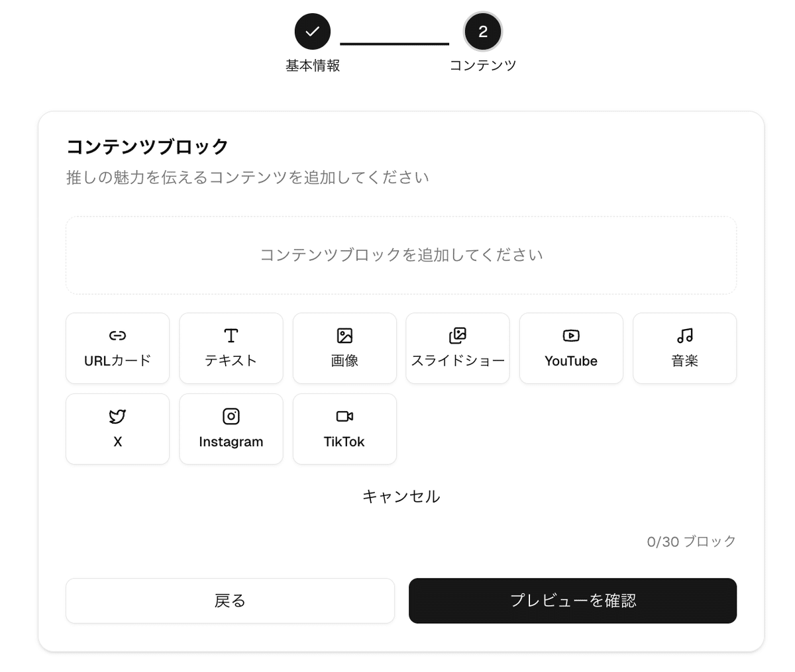Select step 2 コンテンツ indicator
The height and width of the screenshot is (672, 795).
coord(483,31)
